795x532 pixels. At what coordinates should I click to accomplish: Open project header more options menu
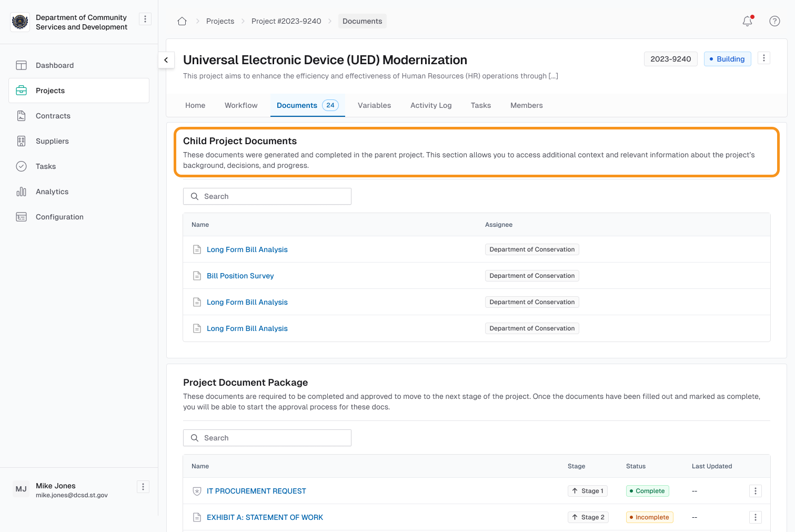tap(764, 58)
